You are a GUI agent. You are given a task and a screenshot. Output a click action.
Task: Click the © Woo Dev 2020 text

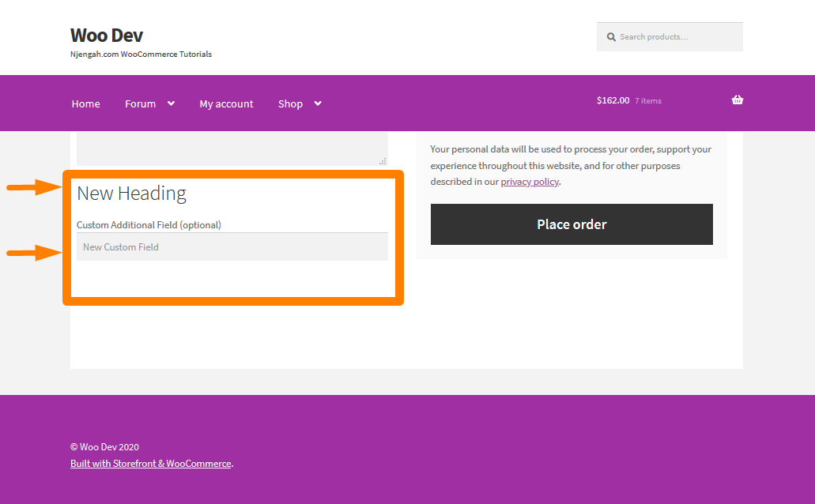coord(104,447)
